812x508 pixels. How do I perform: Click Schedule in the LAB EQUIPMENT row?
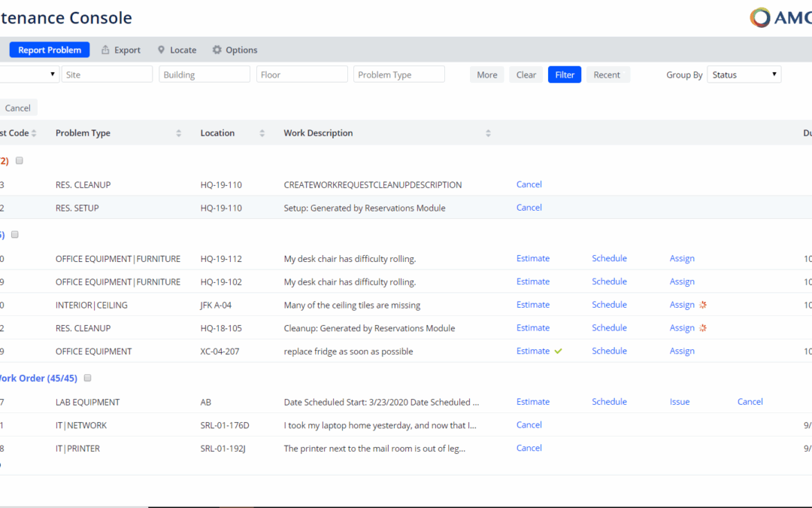coord(609,402)
